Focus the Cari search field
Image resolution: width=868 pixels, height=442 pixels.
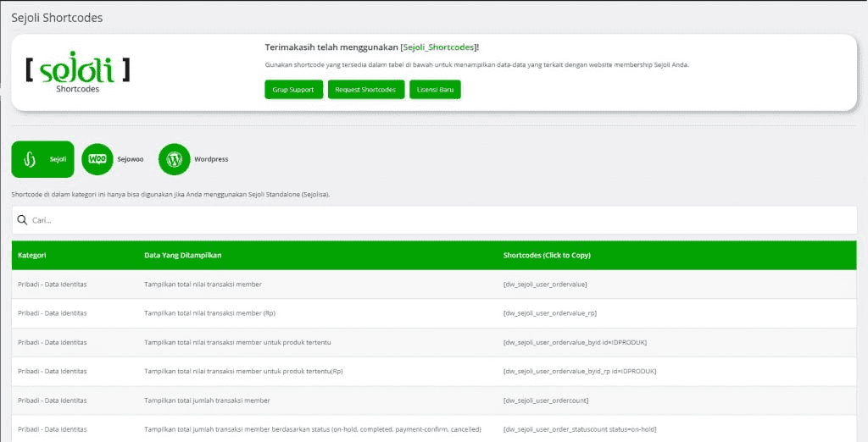point(434,220)
